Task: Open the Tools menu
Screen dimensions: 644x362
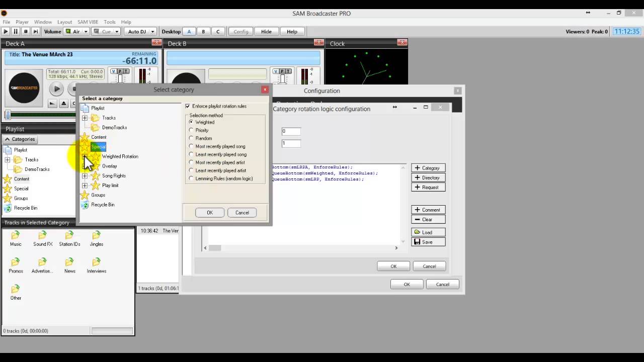Action: point(110,22)
